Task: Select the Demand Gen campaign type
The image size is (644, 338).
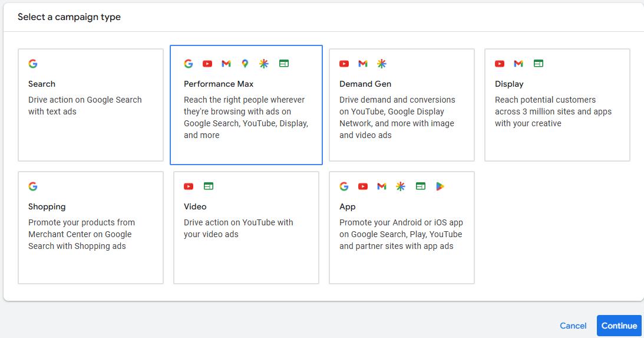Action: tap(402, 105)
